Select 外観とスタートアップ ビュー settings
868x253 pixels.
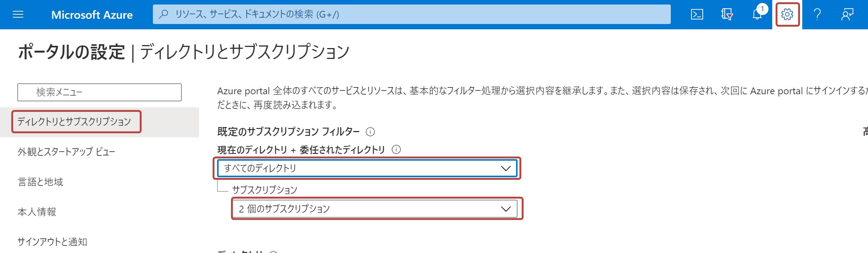pyautogui.click(x=66, y=152)
